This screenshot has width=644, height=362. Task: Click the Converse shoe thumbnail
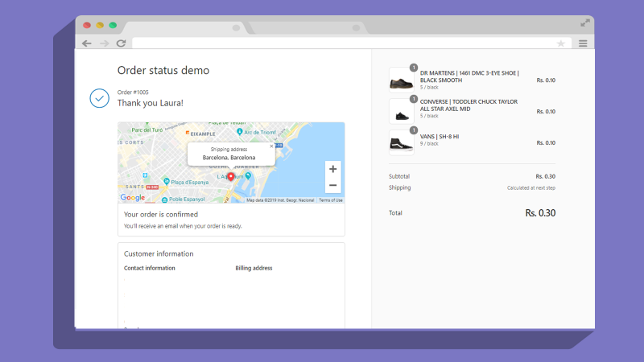pos(401,111)
